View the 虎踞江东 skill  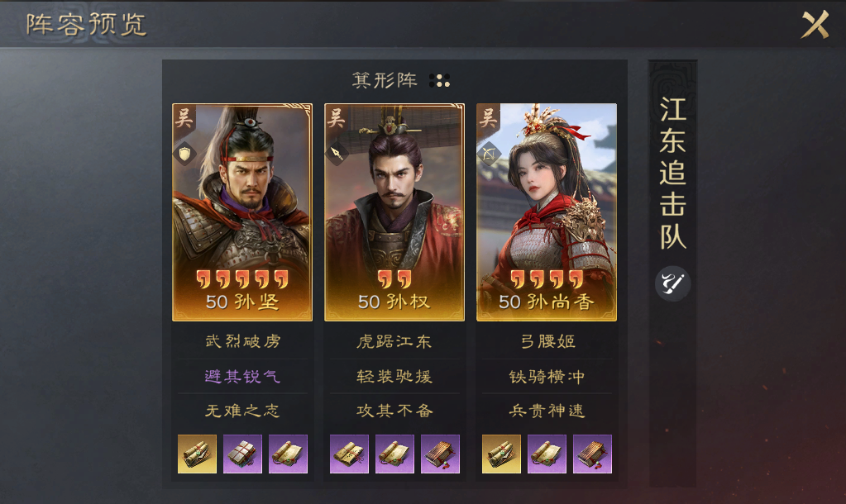394,341
